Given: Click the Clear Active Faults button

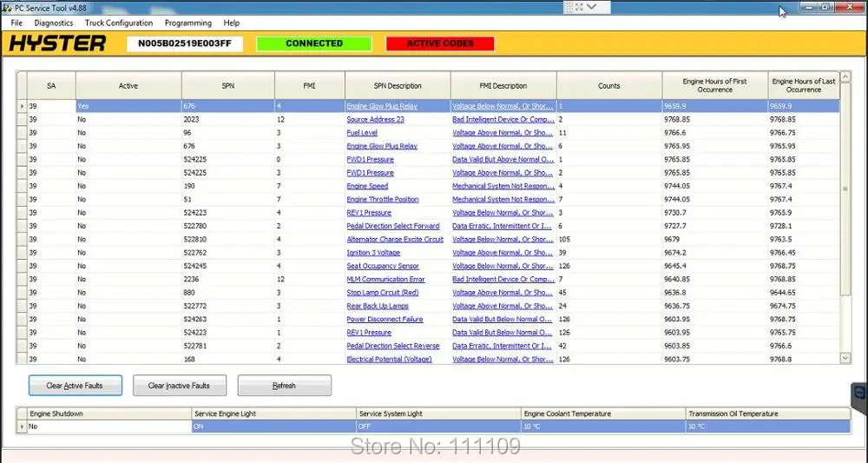Looking at the screenshot, I should click(x=76, y=386).
